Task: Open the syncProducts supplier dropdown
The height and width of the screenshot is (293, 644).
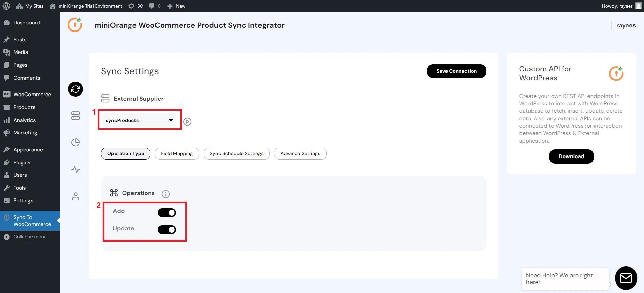Action: [139, 120]
